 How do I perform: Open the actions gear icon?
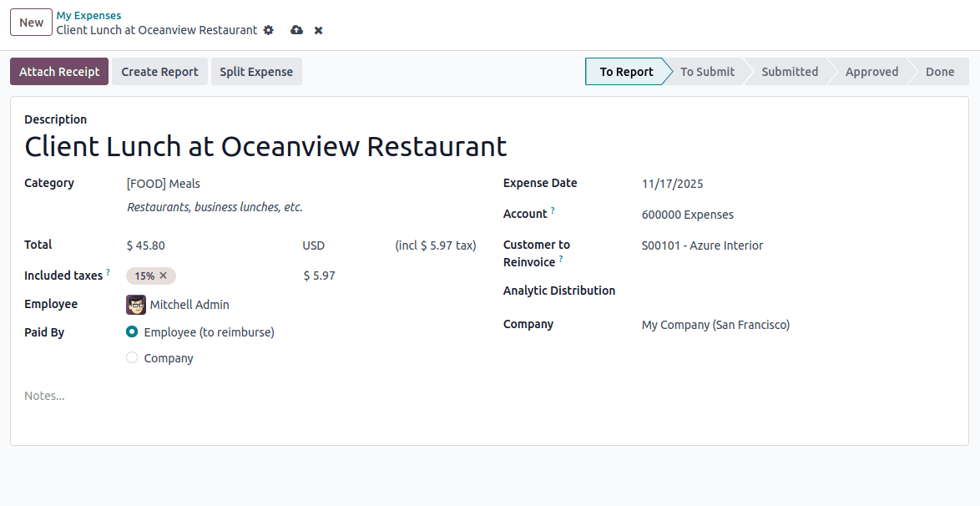click(x=269, y=30)
